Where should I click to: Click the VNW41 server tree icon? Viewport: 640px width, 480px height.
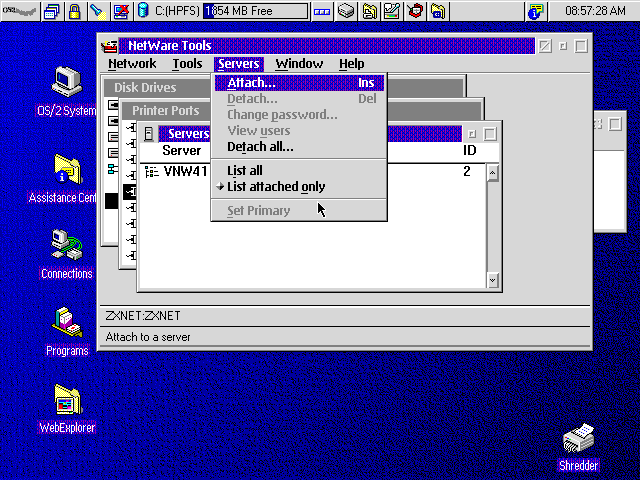151,172
